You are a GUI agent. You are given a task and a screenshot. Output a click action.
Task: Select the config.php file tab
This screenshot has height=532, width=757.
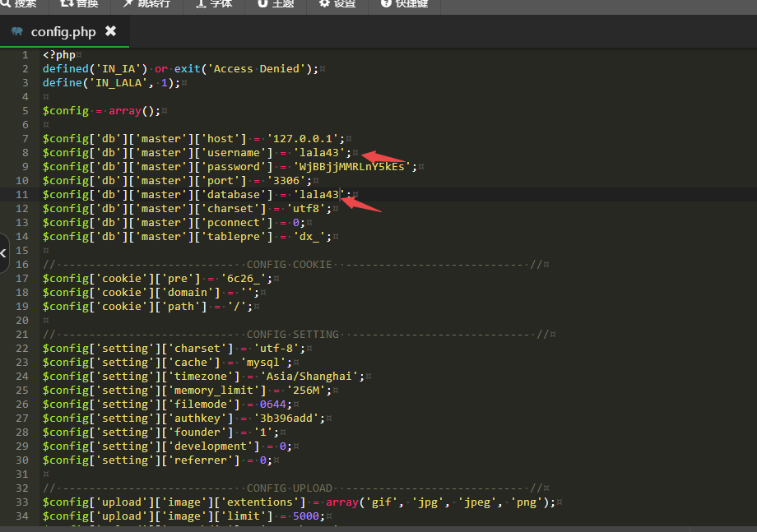[x=63, y=32]
